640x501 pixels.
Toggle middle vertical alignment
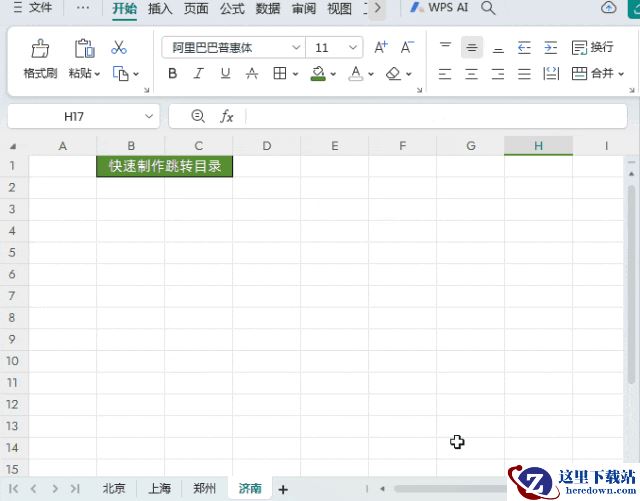pyautogui.click(x=472, y=47)
